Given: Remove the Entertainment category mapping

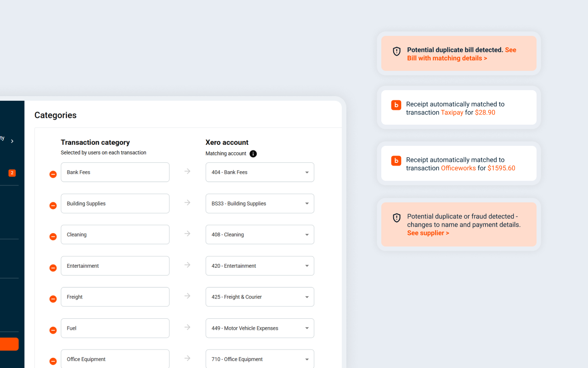Looking at the screenshot, I should pos(53,267).
